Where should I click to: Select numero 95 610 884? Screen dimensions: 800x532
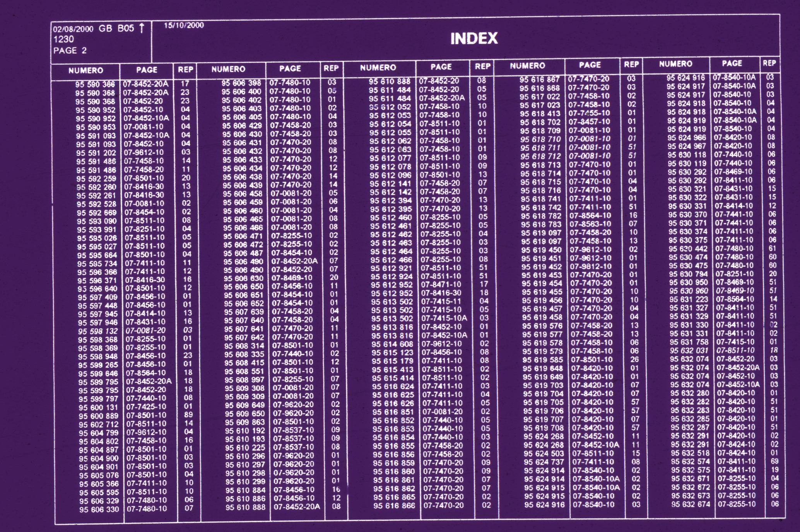pos(246,490)
